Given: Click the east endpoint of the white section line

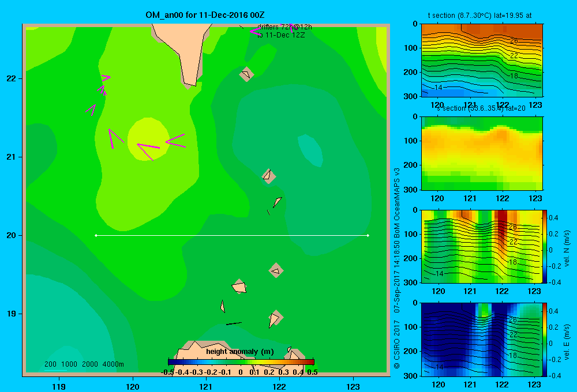Looking at the screenshot, I should coord(368,235).
